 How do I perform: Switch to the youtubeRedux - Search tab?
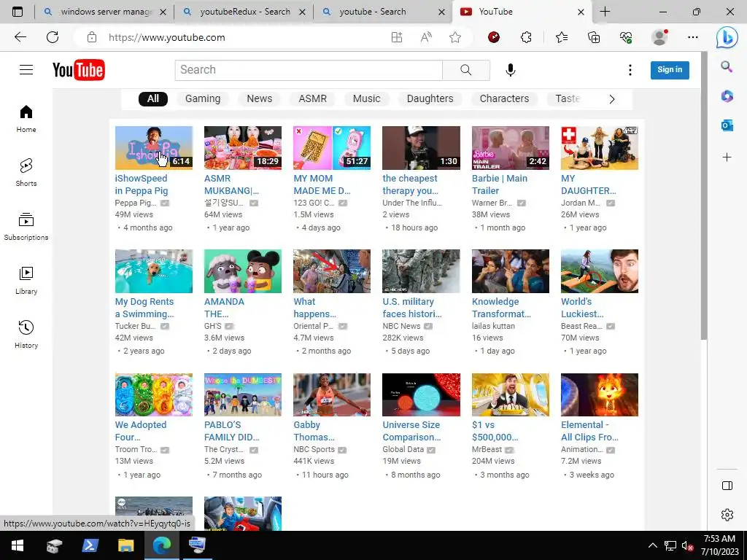(244, 12)
